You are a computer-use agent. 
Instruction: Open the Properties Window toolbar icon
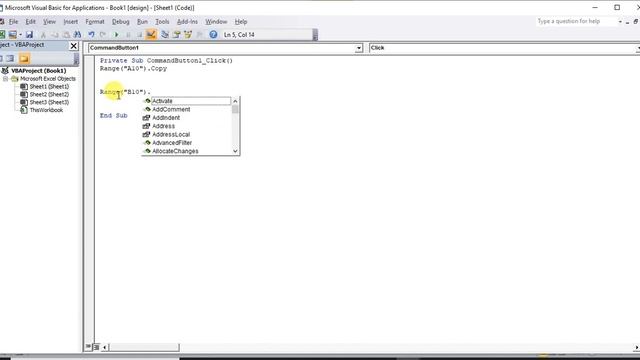coord(176,35)
